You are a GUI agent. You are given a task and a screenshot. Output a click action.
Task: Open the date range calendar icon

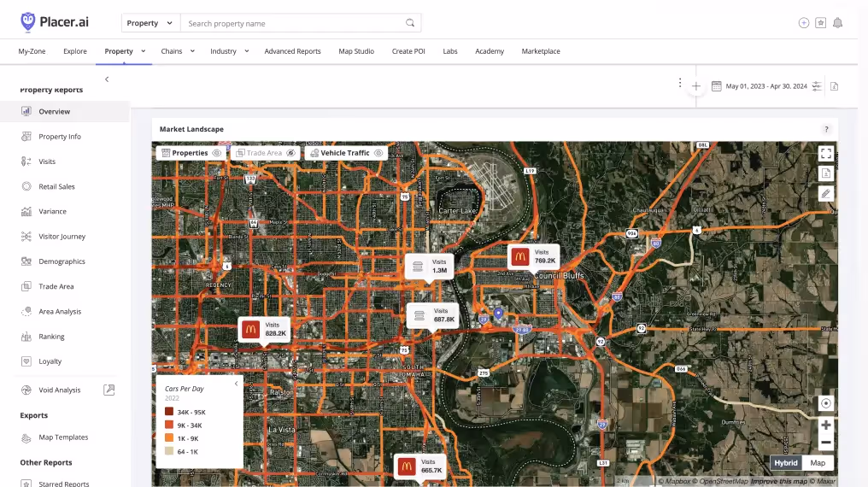click(716, 85)
